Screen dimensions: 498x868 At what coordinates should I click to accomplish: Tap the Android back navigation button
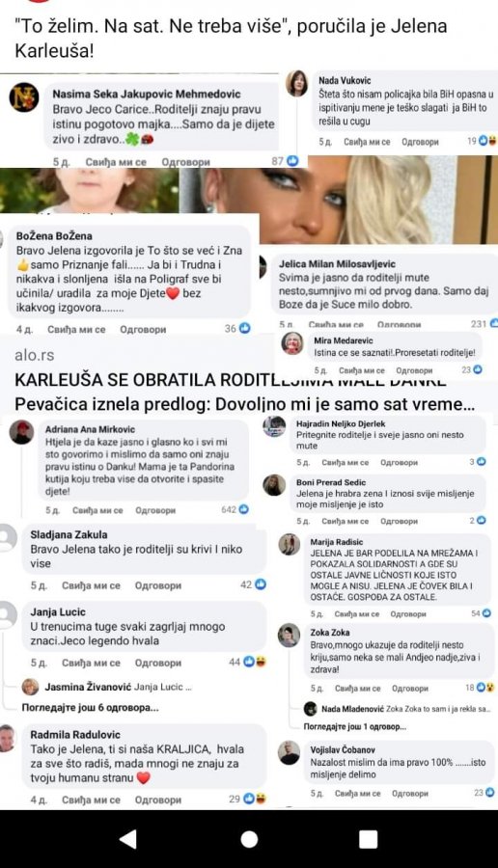tap(128, 839)
